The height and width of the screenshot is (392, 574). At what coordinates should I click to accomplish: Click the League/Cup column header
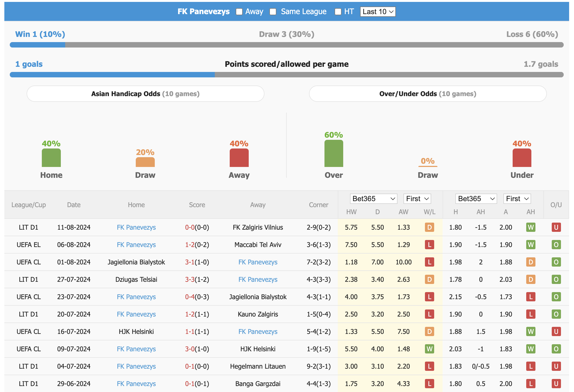[29, 205]
